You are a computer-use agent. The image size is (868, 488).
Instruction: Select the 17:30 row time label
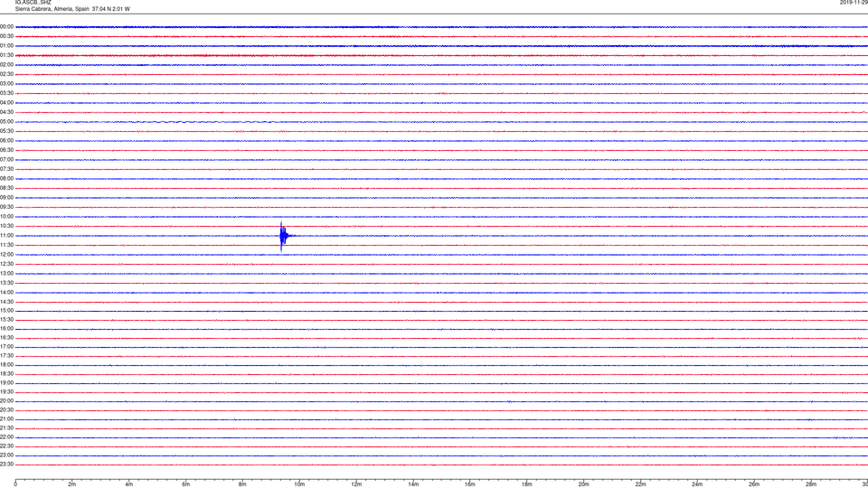pos(7,356)
